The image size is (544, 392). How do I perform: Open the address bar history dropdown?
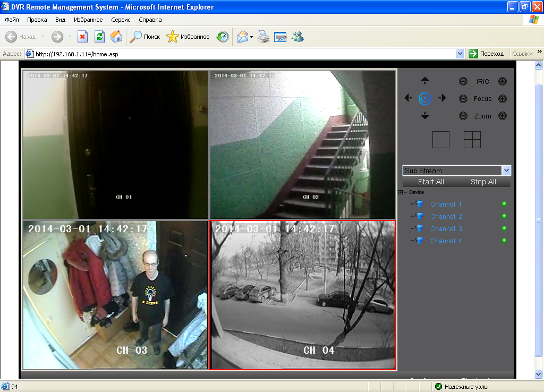click(x=461, y=54)
